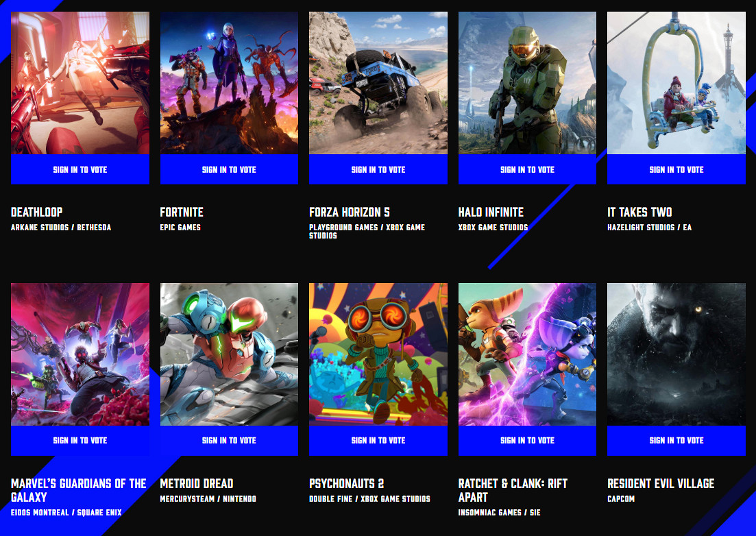Click Sign In To Vote under Metroid Dread
The width and height of the screenshot is (756, 536).
[x=229, y=440]
